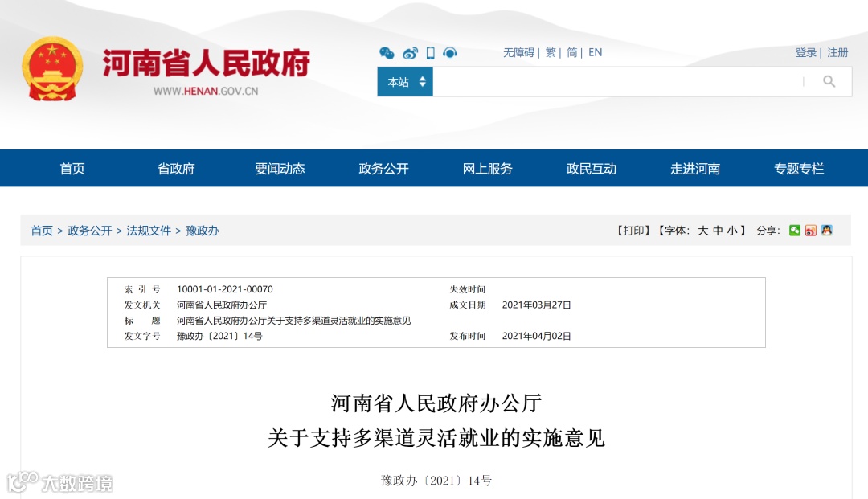Switch the site language with EN
Image resolution: width=868 pixels, height=499 pixels.
595,52
